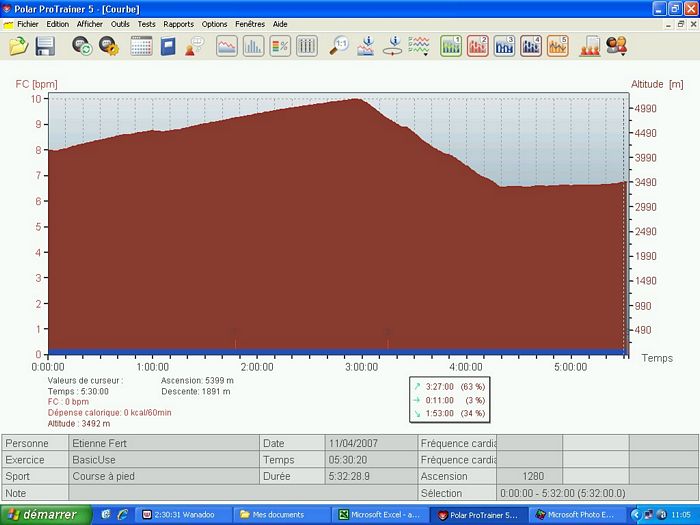Switch to orange chart preset 5
The height and width of the screenshot is (525, 700).
pos(558,46)
